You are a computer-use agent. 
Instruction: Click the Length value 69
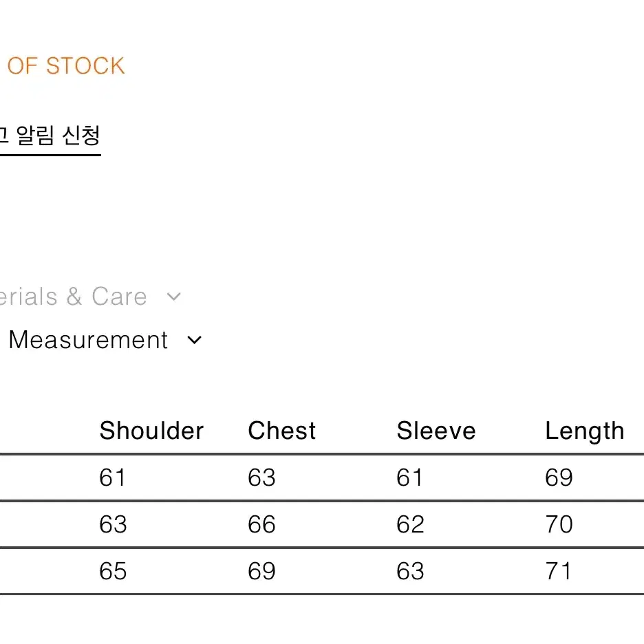559,477
